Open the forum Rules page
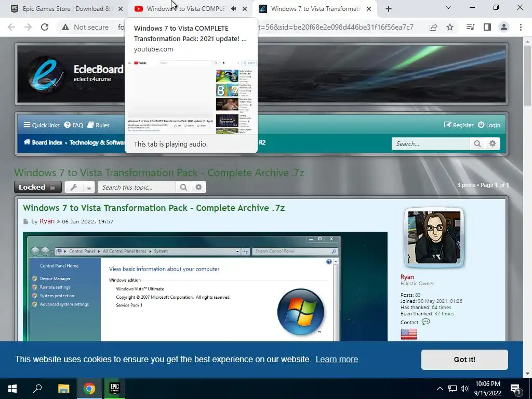 pos(98,125)
